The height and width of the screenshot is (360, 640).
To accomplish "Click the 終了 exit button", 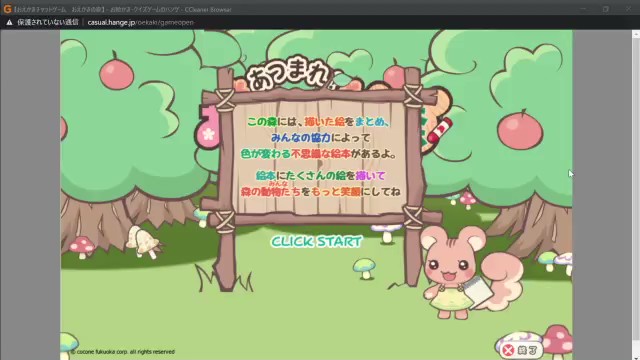I will pos(521,350).
